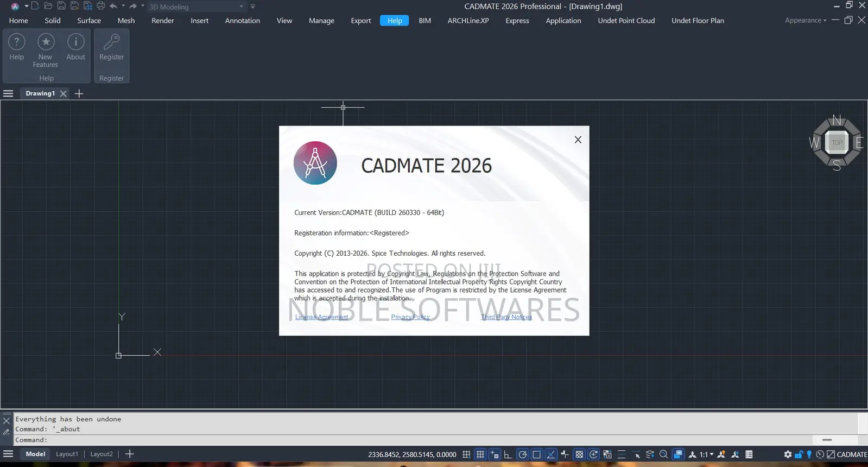Click the clean screen icon in status bar
The height and width of the screenshot is (467, 868).
pyautogui.click(x=831, y=455)
